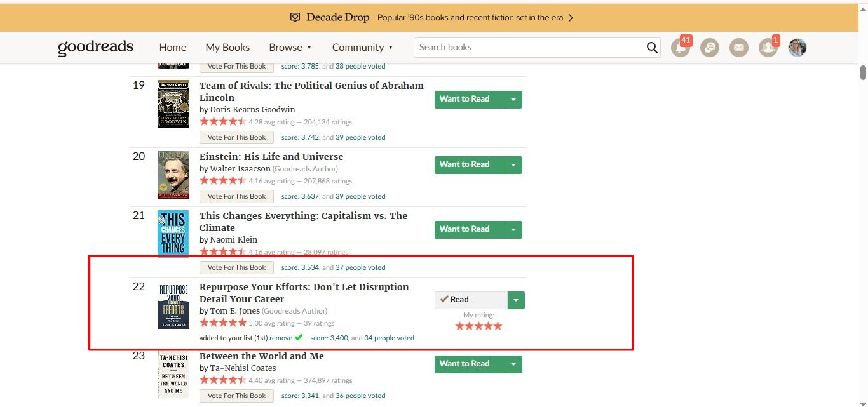Screen dimensions: 868x407
Task: Click the Team of Rivals cover thumbnail
Action: (173, 104)
